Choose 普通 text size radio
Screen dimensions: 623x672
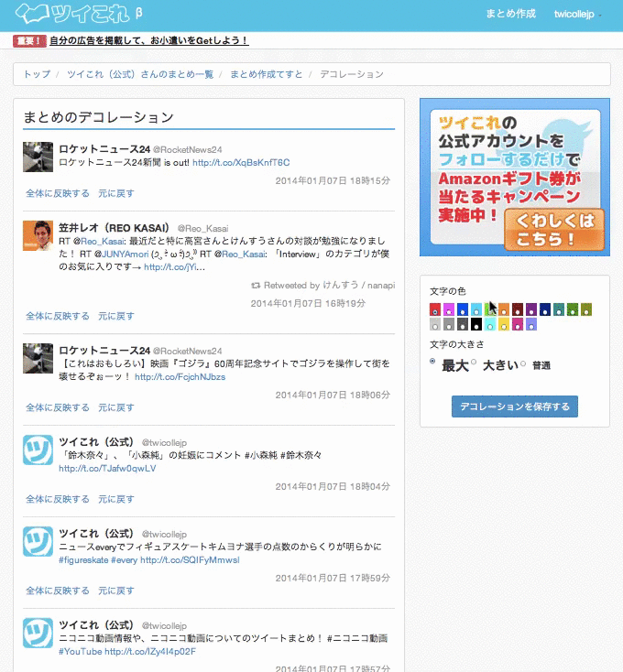[x=522, y=363]
